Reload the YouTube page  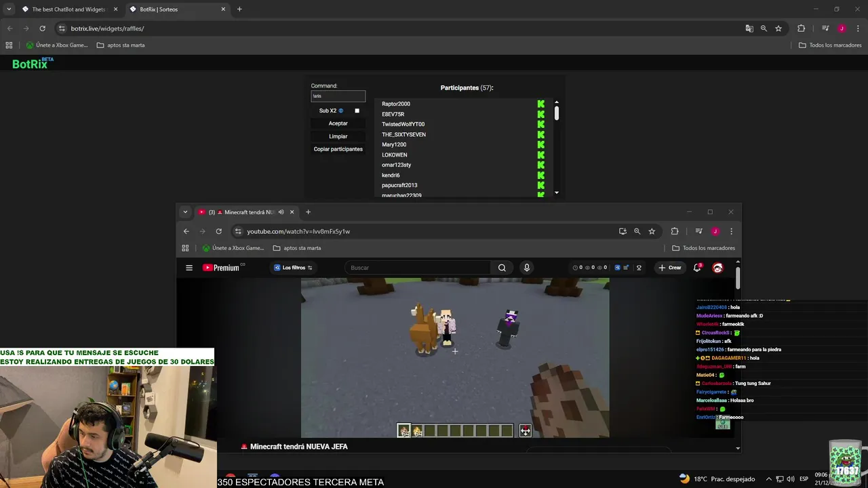[218, 231]
